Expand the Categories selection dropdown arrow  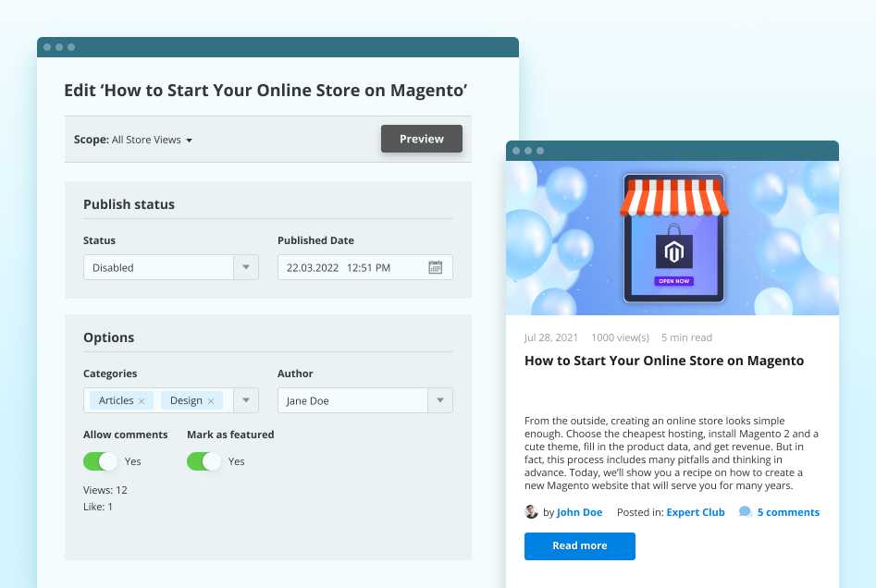click(x=245, y=399)
